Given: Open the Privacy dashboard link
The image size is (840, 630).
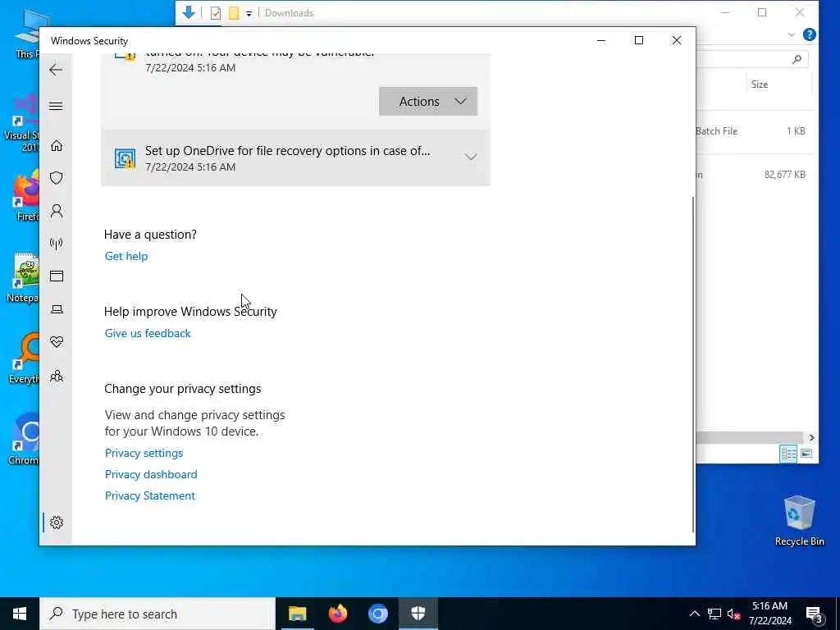Looking at the screenshot, I should click(x=151, y=475).
